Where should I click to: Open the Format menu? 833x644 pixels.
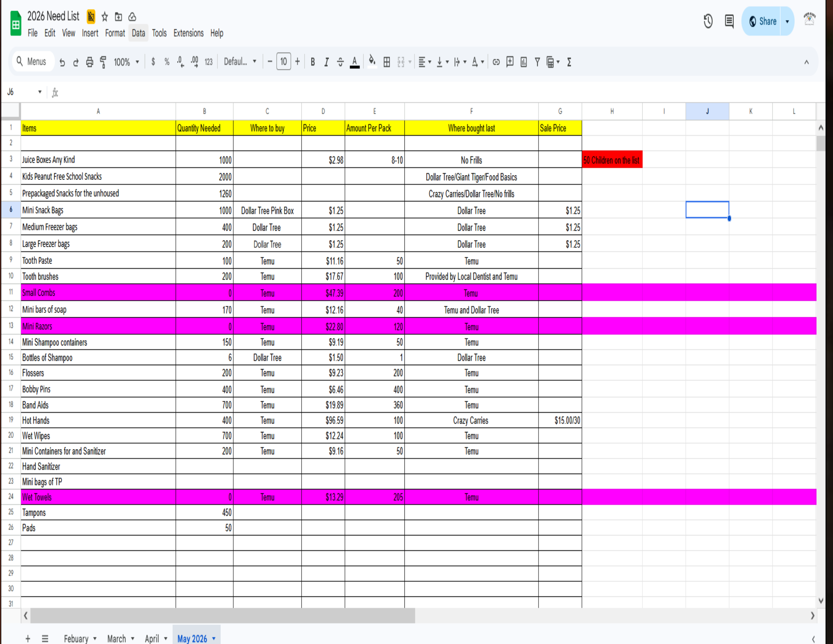click(115, 33)
